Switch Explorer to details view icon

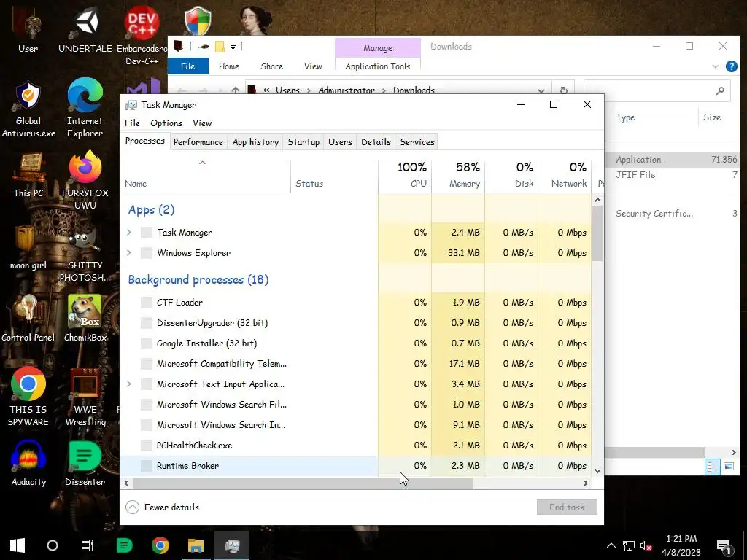click(713, 467)
